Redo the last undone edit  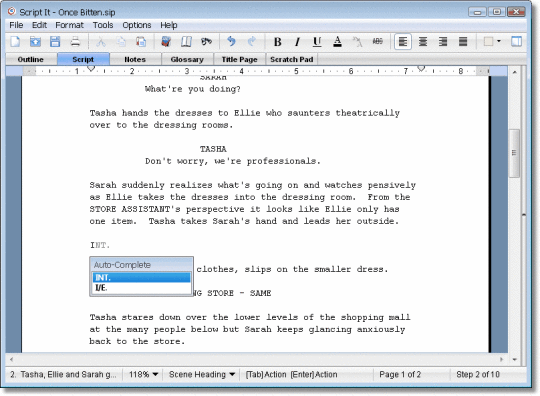tap(252, 42)
